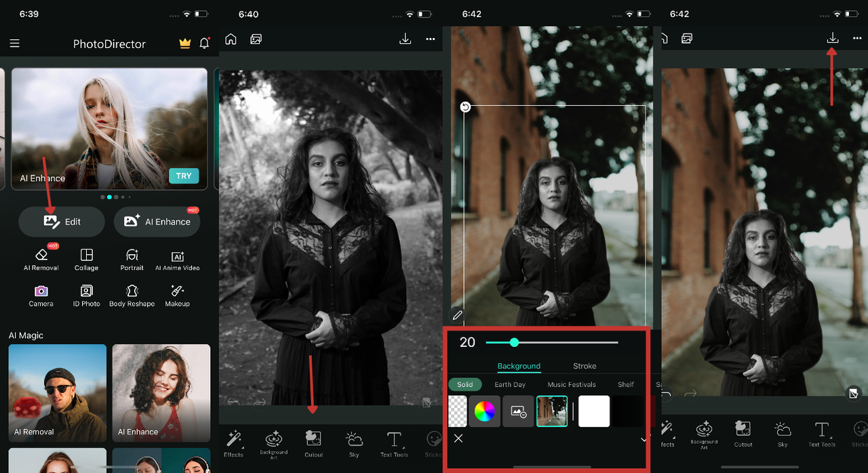This screenshot has height=473, width=868.
Task: Toggle before/after compare on the black-and-white editor
Action: coord(427,403)
